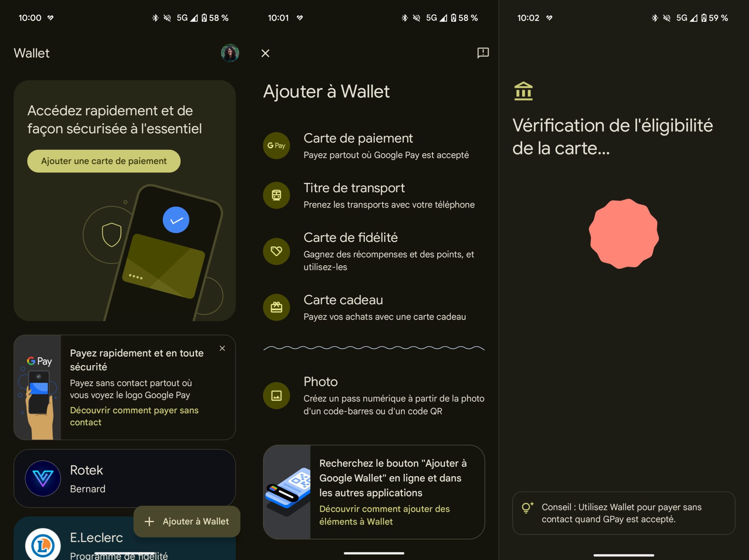Image resolution: width=749 pixels, height=560 pixels.
Task: Tap the Rotek logo icon
Action: 43,478
